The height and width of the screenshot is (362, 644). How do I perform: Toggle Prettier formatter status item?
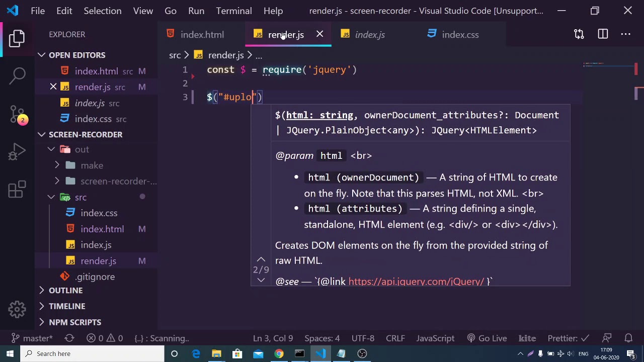pos(568,338)
